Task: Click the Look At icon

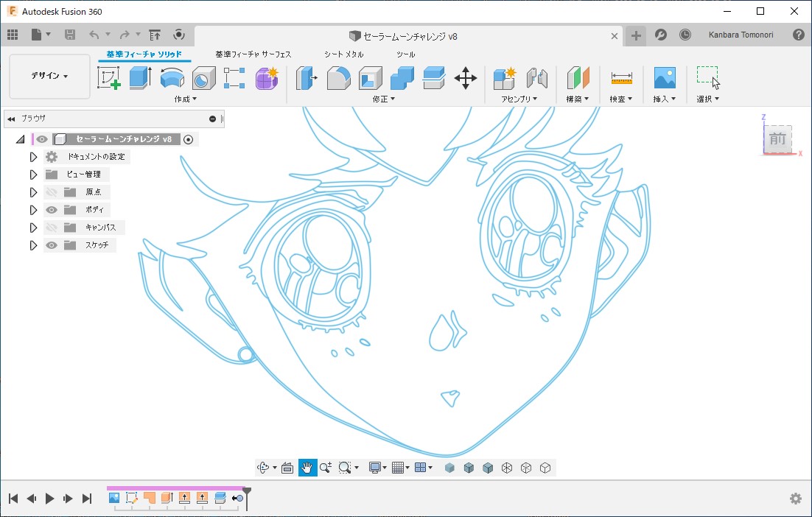Action: 287,468
